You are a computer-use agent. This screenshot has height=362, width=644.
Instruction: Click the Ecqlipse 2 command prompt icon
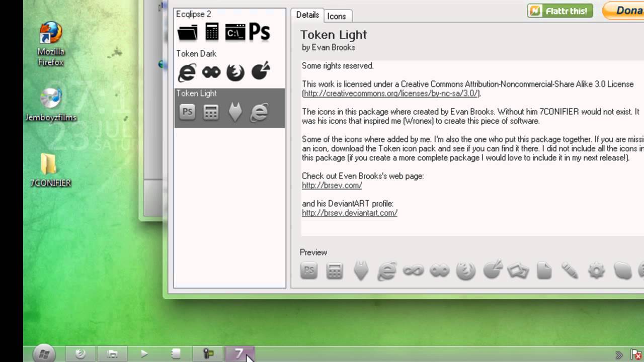[235, 32]
